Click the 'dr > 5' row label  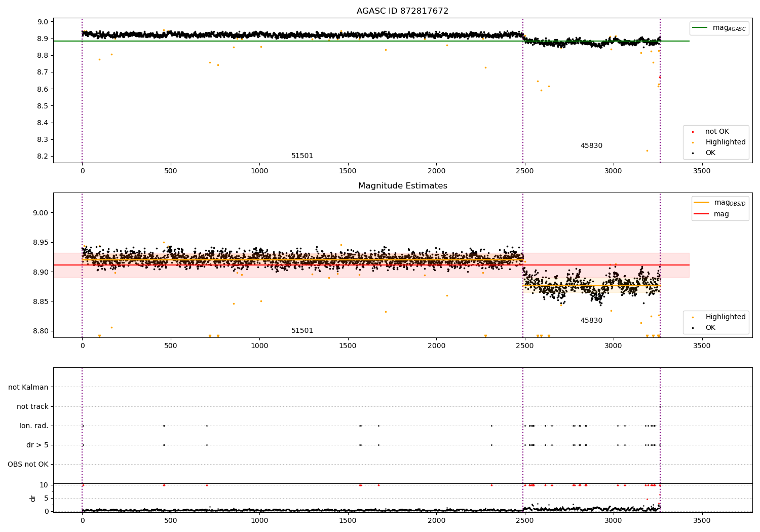37,445
